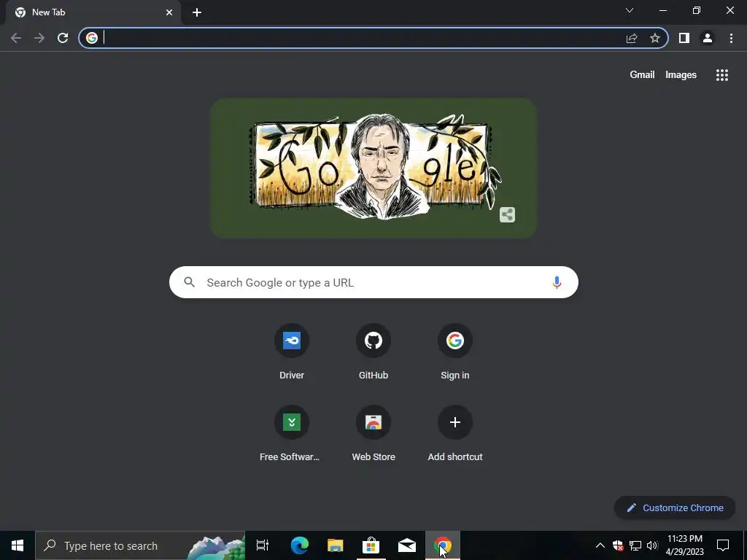Click the browser back arrow

click(x=16, y=38)
